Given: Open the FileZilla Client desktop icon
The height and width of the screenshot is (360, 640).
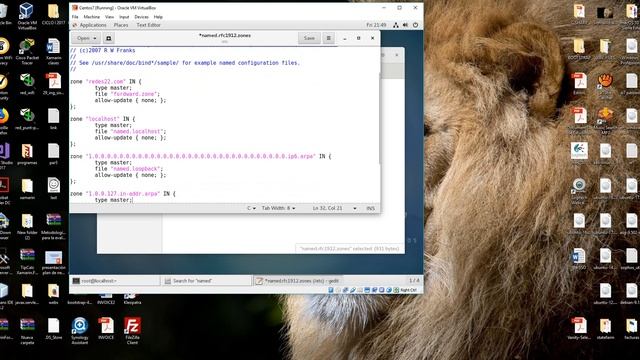Looking at the screenshot, I should click(x=132, y=330).
